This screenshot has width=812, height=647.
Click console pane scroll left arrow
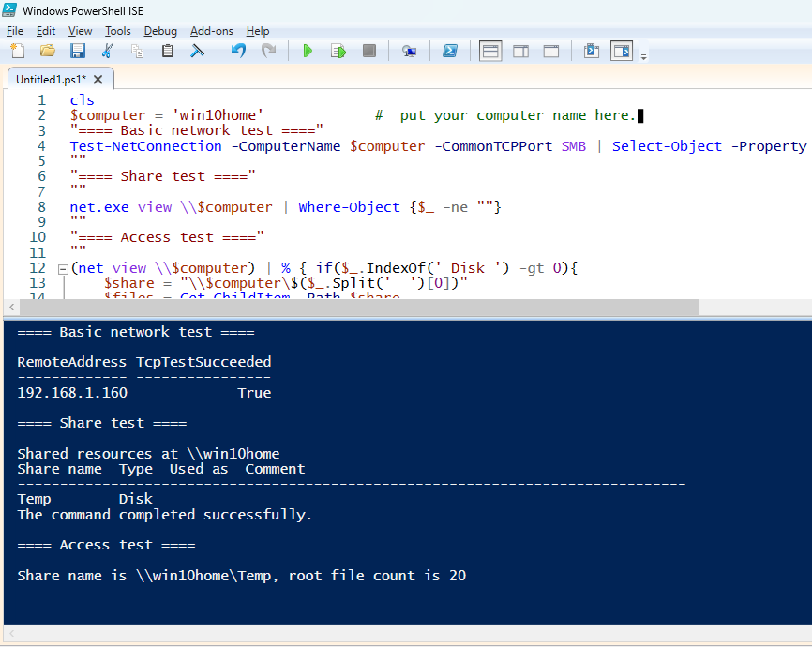pos(11,633)
